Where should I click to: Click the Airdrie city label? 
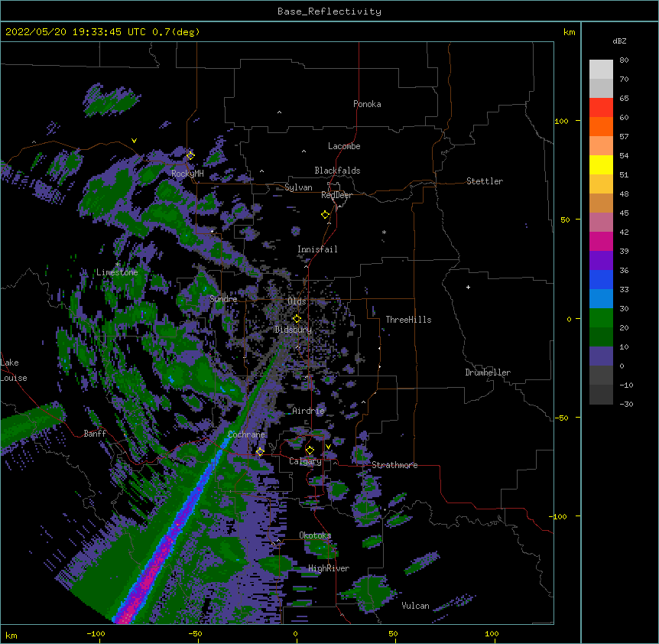308,411
